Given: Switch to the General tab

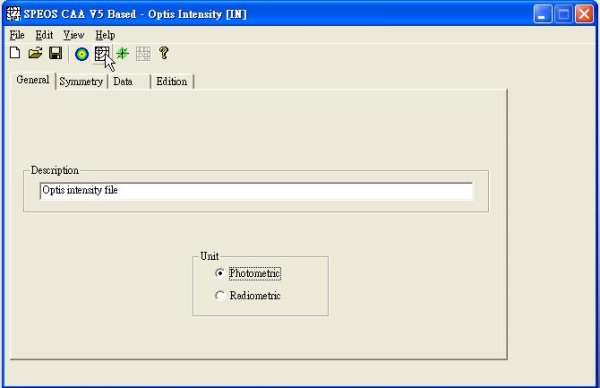Looking at the screenshot, I should (33, 80).
